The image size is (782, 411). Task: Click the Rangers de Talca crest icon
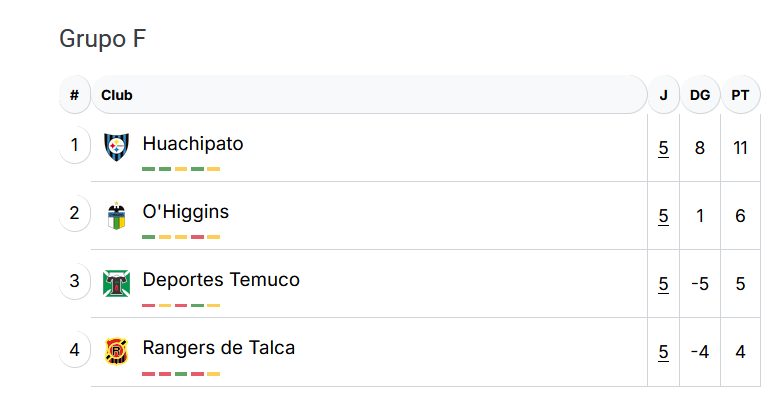click(116, 352)
